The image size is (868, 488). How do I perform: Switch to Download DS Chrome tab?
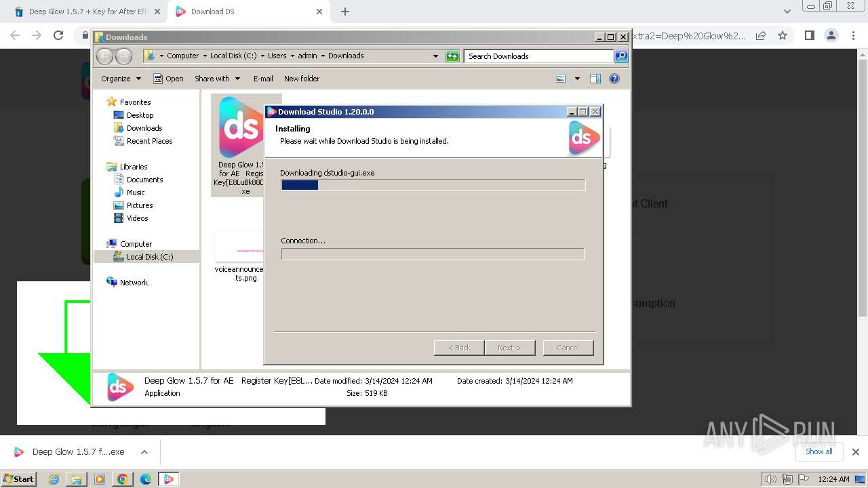pos(248,12)
